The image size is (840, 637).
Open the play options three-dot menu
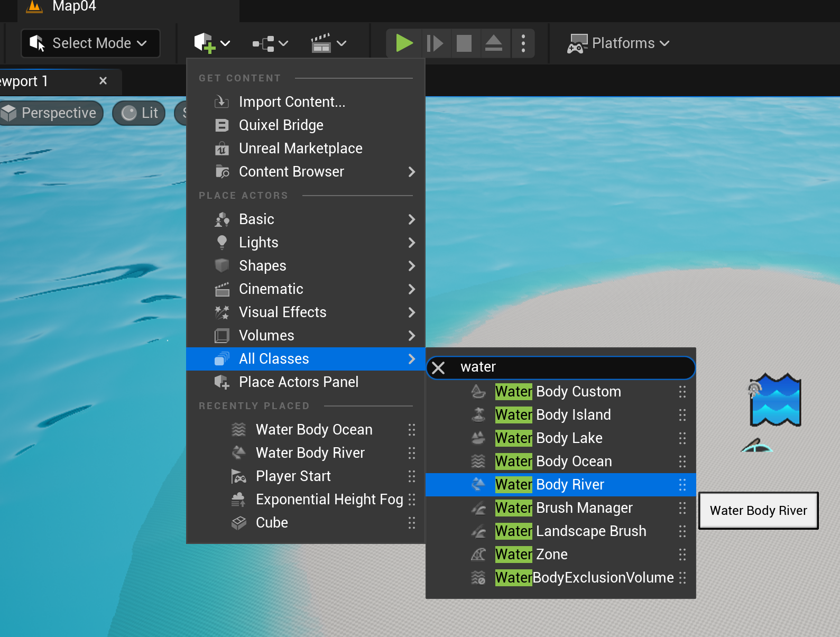[523, 43]
